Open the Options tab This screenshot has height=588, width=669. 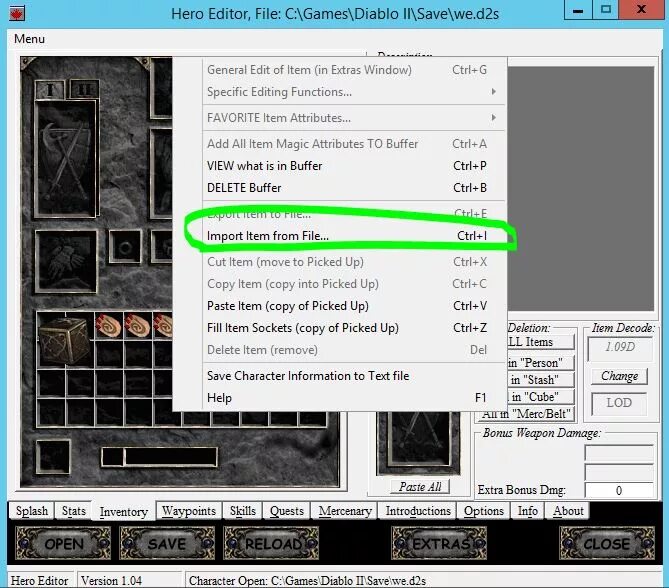click(x=483, y=511)
